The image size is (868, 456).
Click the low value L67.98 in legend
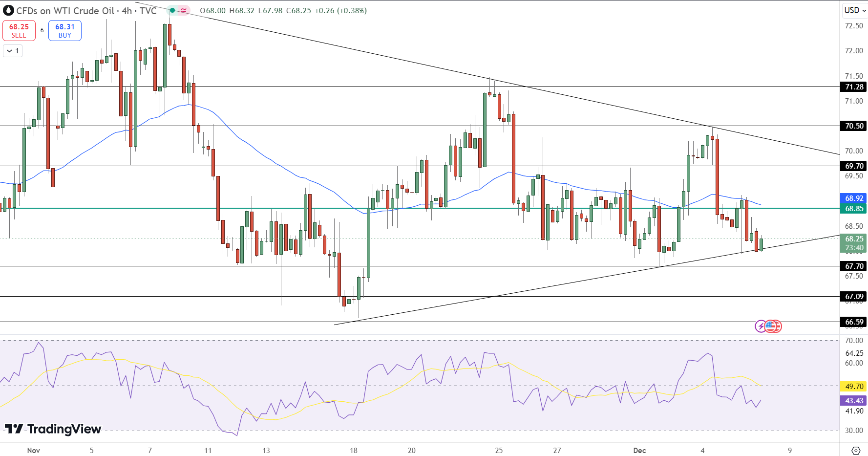tap(270, 11)
